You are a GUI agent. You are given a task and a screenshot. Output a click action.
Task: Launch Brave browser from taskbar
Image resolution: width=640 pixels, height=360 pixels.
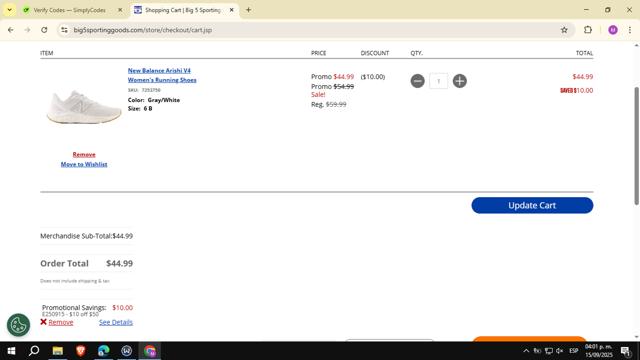[x=80, y=351]
